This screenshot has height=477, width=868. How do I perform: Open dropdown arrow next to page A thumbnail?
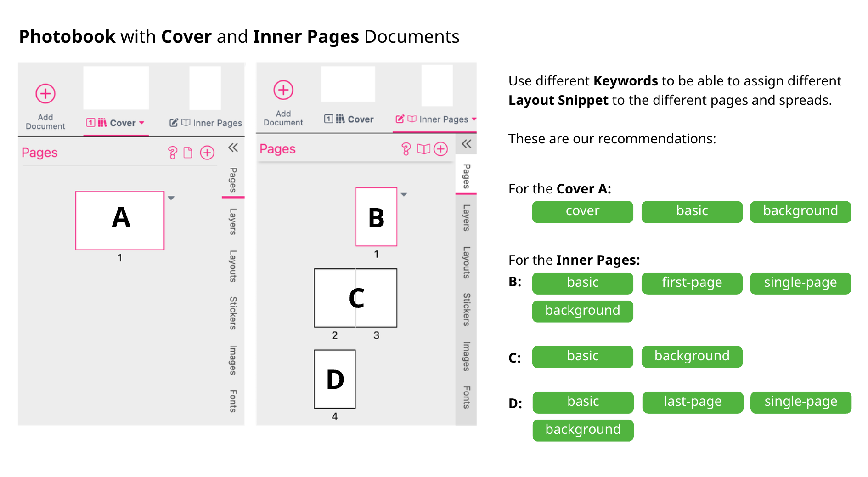click(171, 198)
